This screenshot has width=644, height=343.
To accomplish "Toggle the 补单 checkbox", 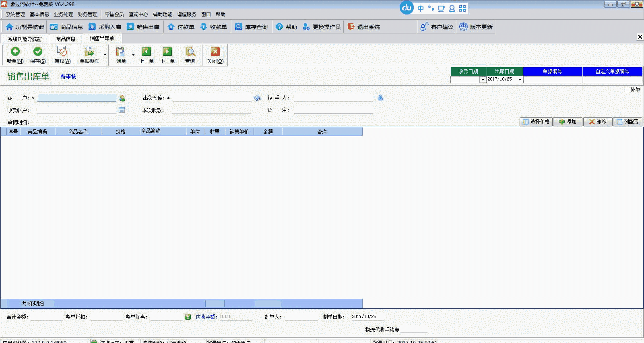I will pyautogui.click(x=627, y=90).
